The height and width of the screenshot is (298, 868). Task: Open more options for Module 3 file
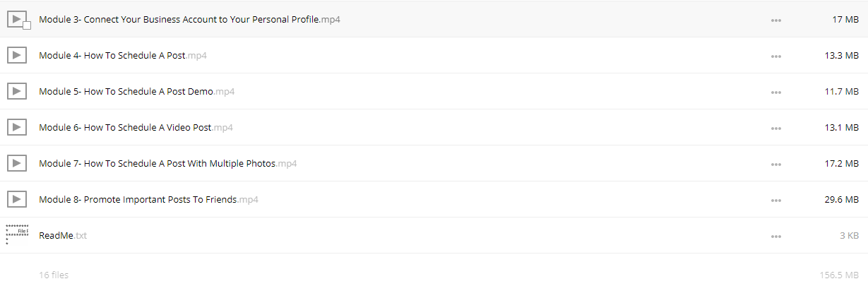click(776, 20)
